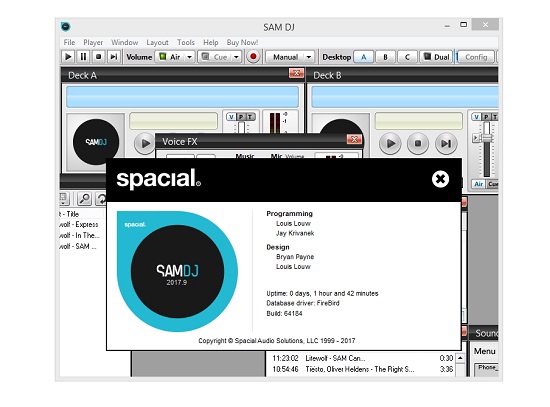Open the Window menu

tap(125, 42)
